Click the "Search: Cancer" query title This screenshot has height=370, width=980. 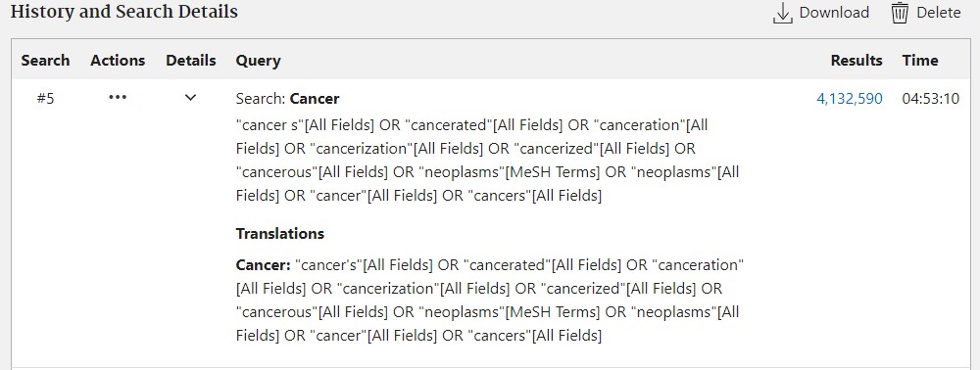[x=287, y=99]
